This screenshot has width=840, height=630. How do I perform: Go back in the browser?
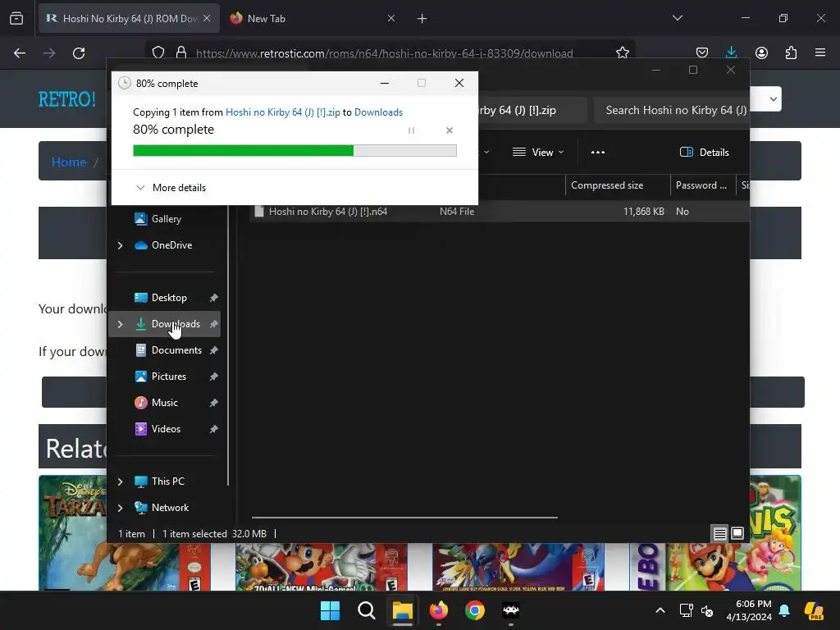[20, 53]
